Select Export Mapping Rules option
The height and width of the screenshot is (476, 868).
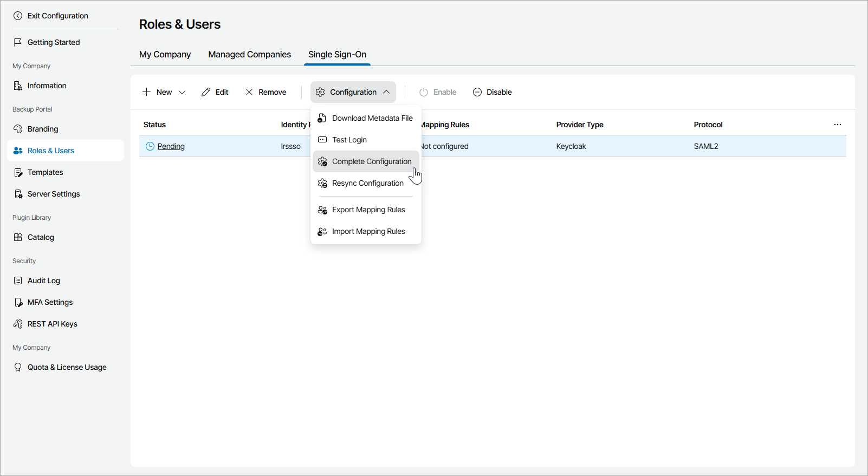click(368, 210)
